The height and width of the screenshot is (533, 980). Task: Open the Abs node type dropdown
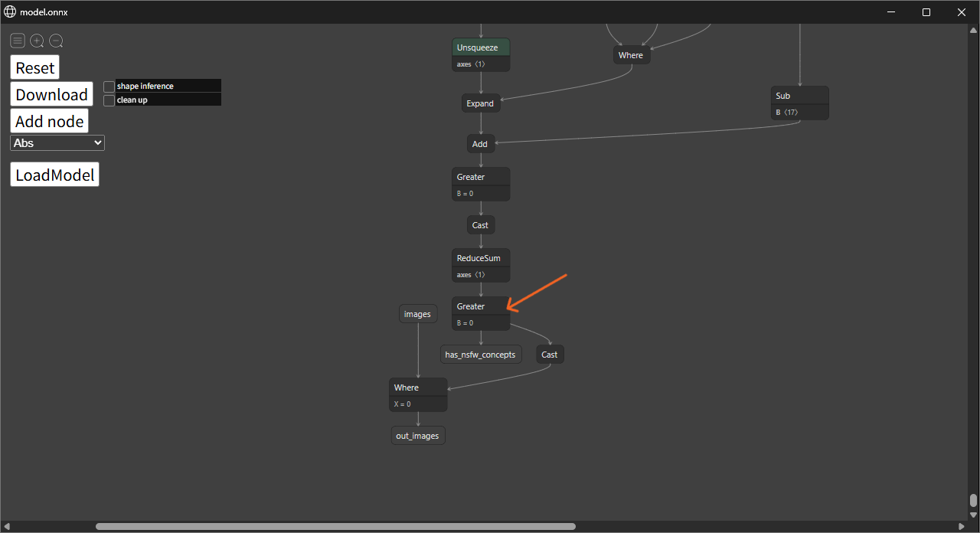click(57, 143)
